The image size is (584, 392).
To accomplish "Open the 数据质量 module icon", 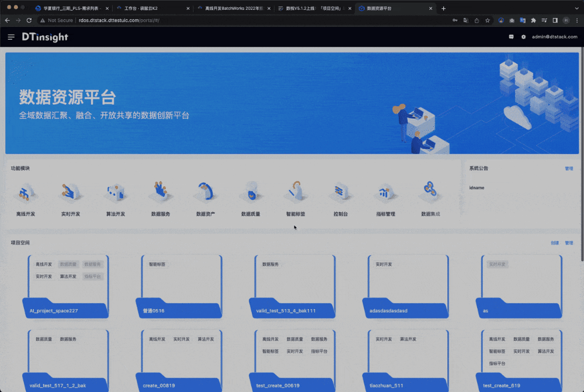I will point(251,193).
